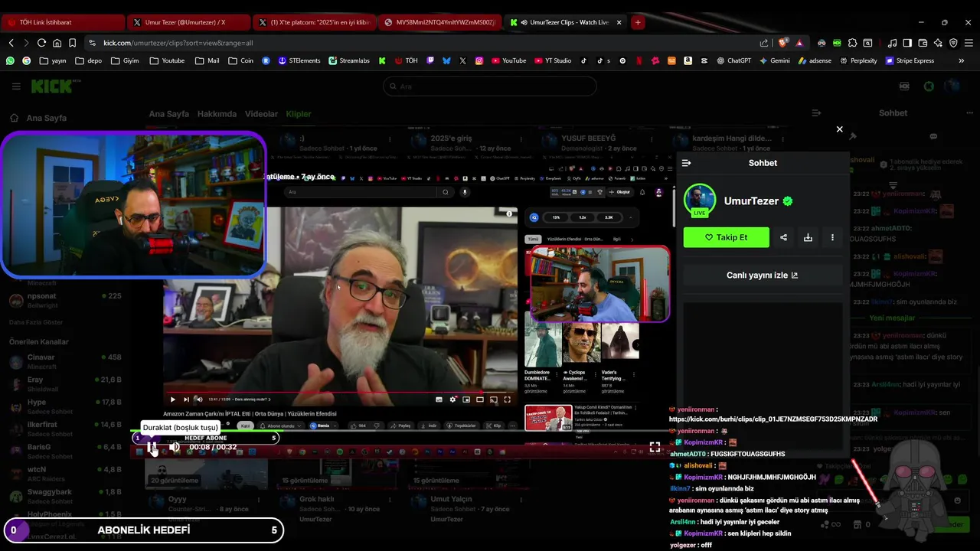The width and height of the screenshot is (980, 551).
Task: Open the Coin bookmarks folder
Action: click(240, 60)
